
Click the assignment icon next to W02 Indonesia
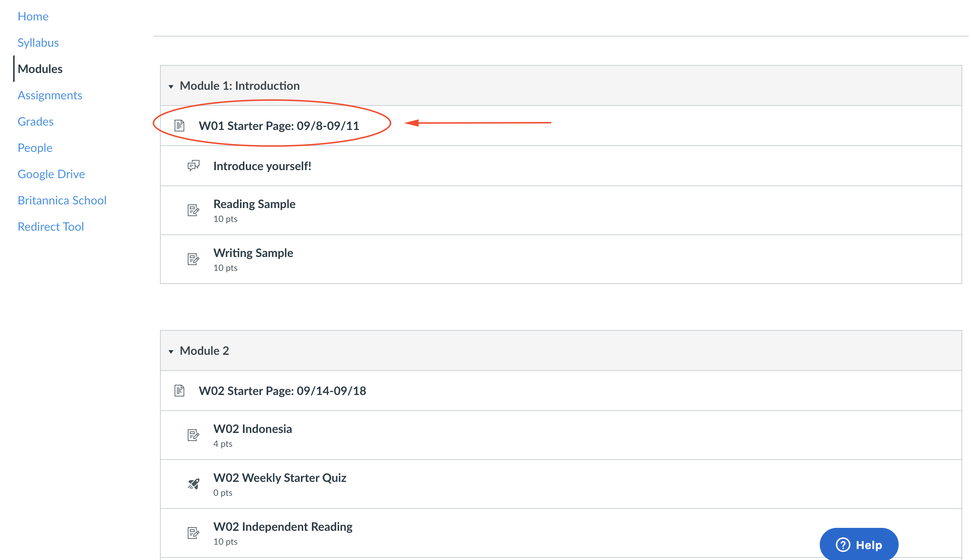tap(193, 436)
